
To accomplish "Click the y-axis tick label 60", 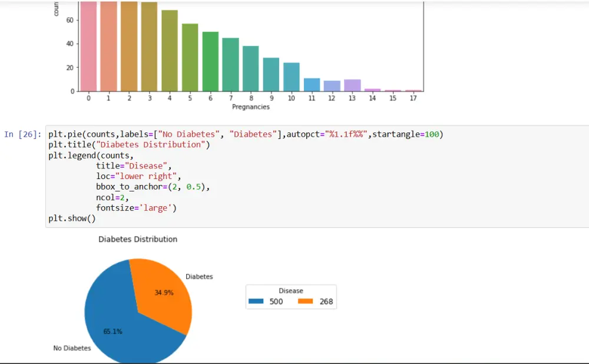I will [x=70, y=20].
